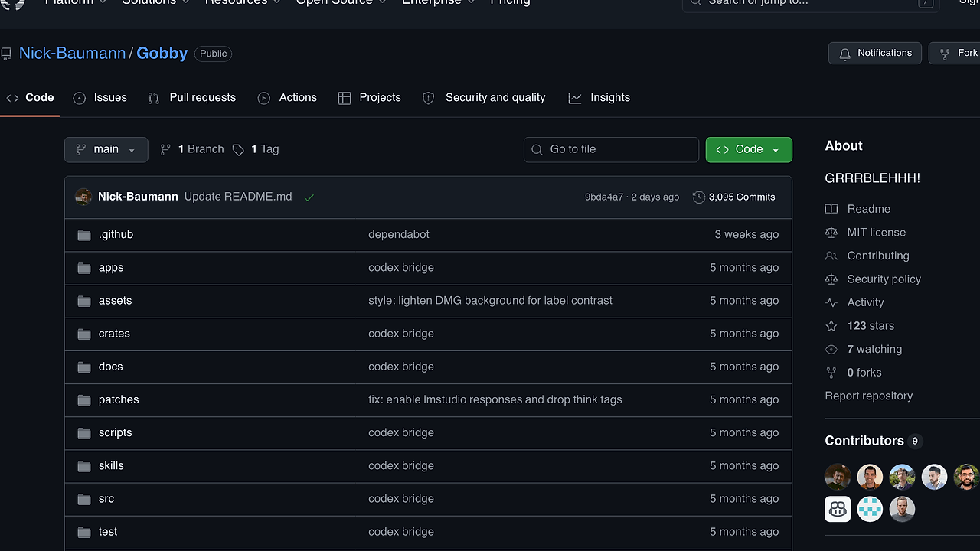Click the folder icon beside assets

click(x=84, y=301)
